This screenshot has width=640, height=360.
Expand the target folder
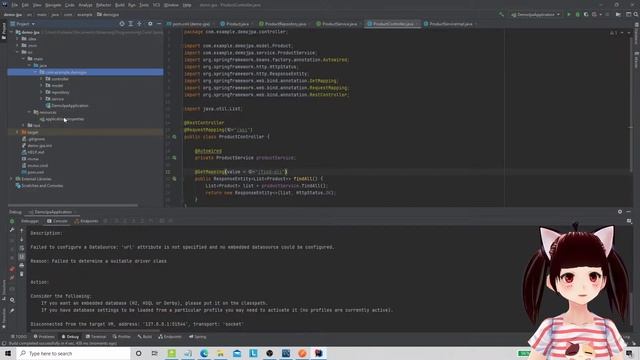pos(18,132)
